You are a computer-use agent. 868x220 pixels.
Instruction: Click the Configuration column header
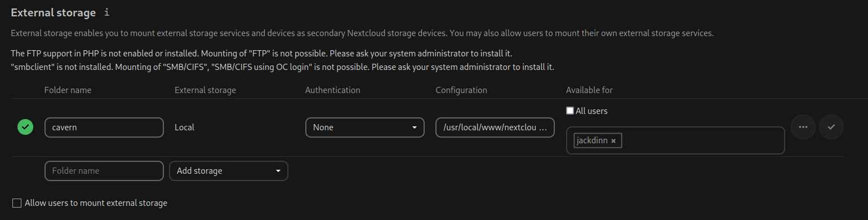click(461, 90)
